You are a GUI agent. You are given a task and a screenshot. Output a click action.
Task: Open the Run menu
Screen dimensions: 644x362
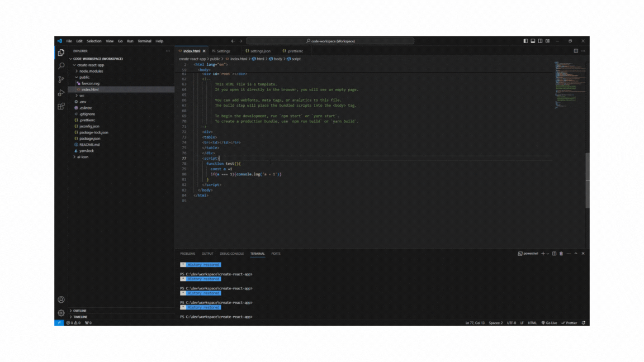(x=130, y=41)
